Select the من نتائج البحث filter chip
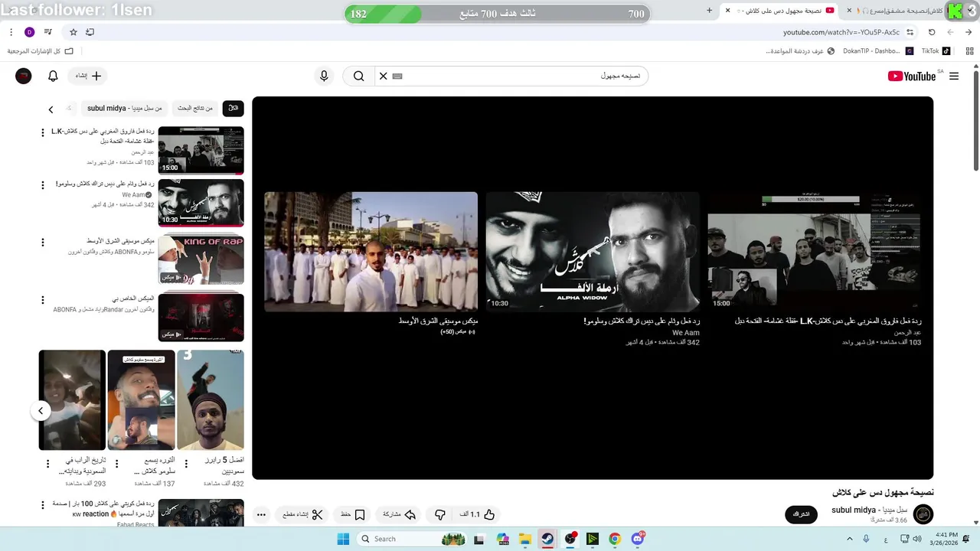This screenshot has width=980, height=551. click(x=195, y=109)
